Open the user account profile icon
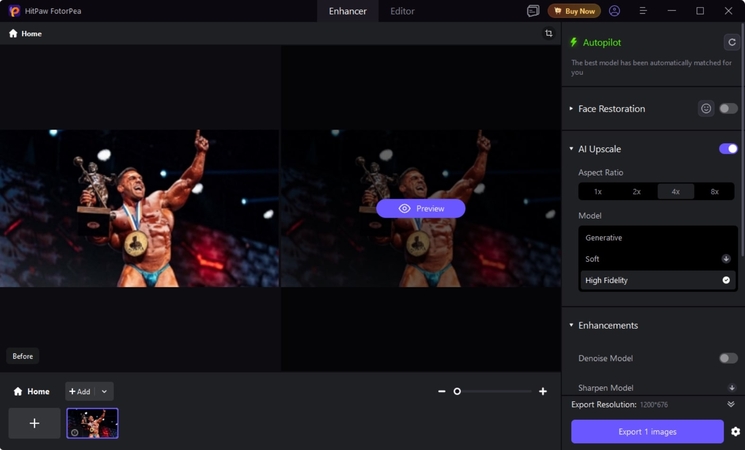745x450 pixels. (614, 11)
